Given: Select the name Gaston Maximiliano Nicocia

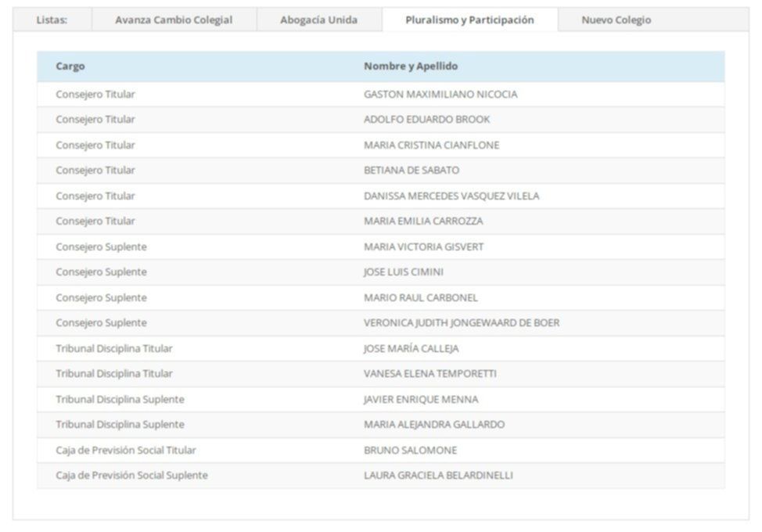Looking at the screenshot, I should 440,94.
